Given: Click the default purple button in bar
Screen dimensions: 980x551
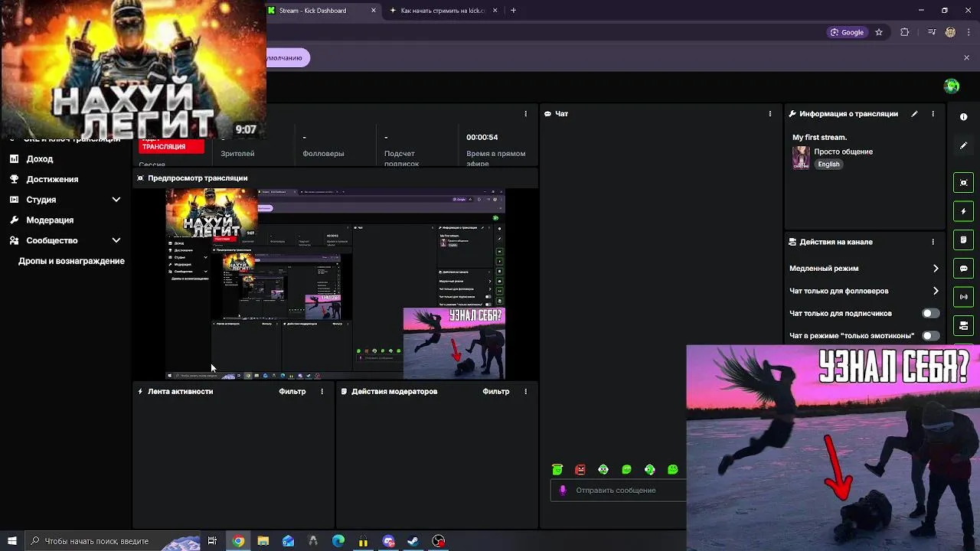Looking at the screenshot, I should (287, 57).
